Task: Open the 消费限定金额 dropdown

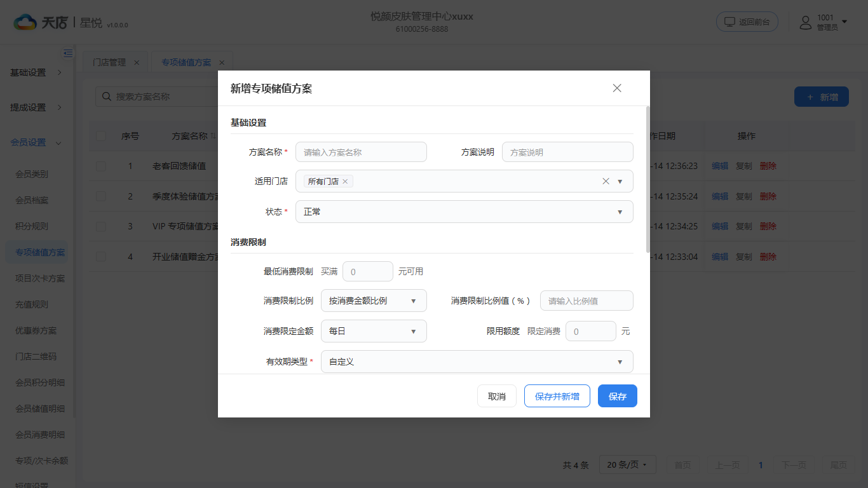Action: click(374, 331)
